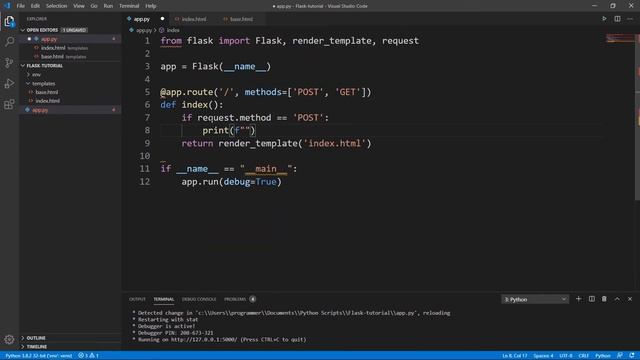Screen dimensions: 640x360
Task: Open the Run and Debug view icon
Action: [9, 83]
